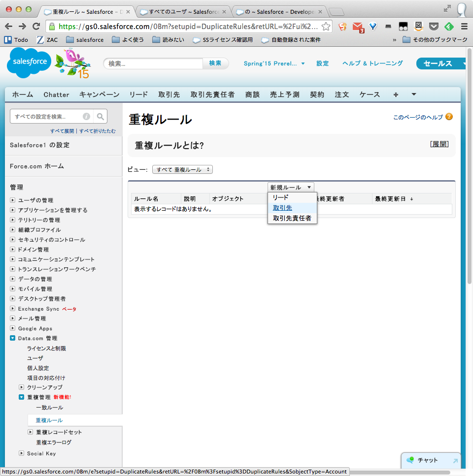The height and width of the screenshot is (476, 473).
Task: Open Todo bookmark
Action: click(16, 40)
